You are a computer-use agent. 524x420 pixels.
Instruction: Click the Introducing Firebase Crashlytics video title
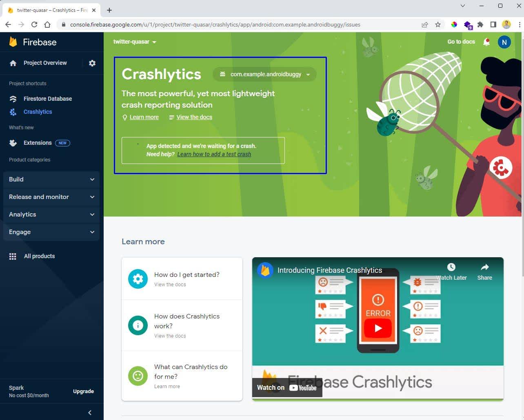330,270
